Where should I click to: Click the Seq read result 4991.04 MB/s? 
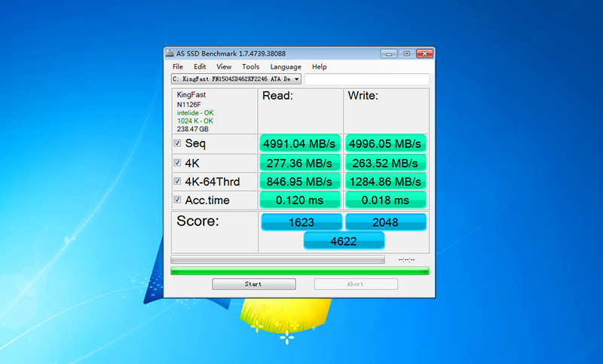click(x=299, y=144)
